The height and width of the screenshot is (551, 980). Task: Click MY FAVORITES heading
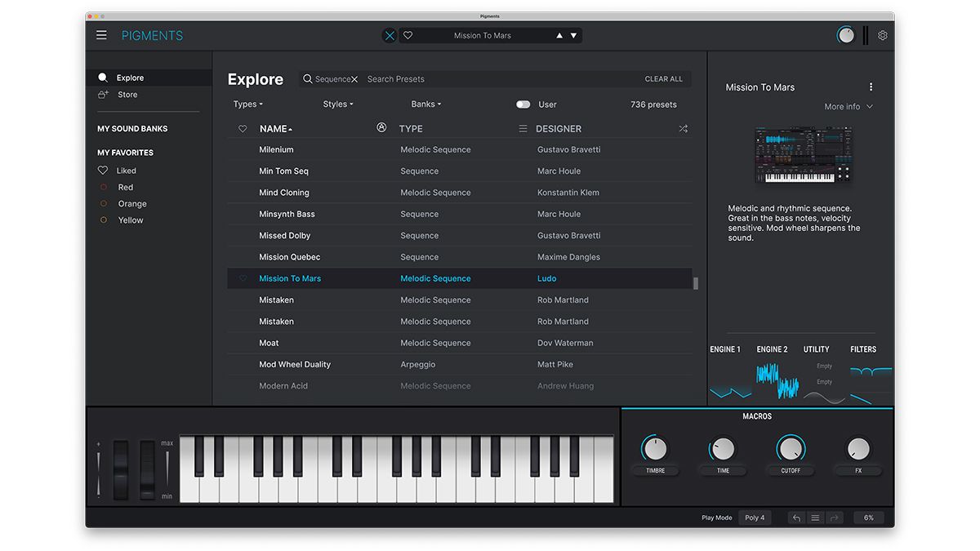126,153
